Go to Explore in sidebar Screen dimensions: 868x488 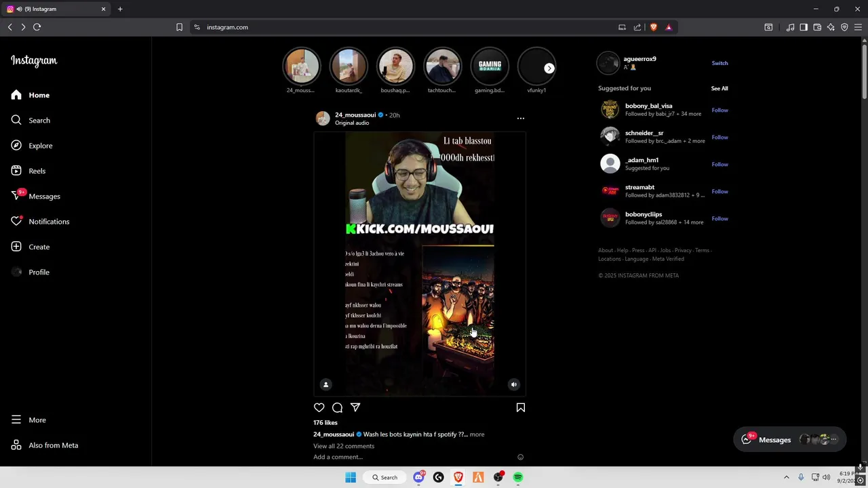(32, 146)
